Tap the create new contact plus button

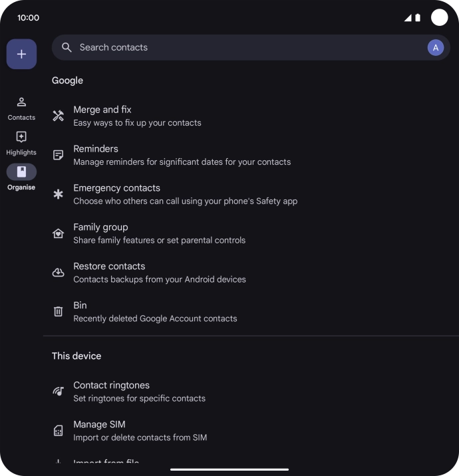(21, 54)
